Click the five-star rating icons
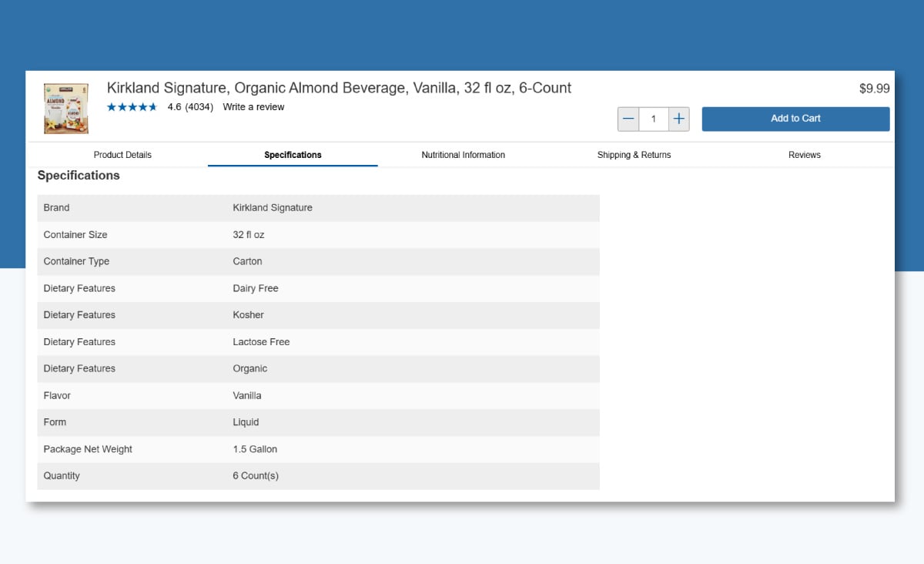Image resolution: width=924 pixels, height=564 pixels. (x=132, y=107)
